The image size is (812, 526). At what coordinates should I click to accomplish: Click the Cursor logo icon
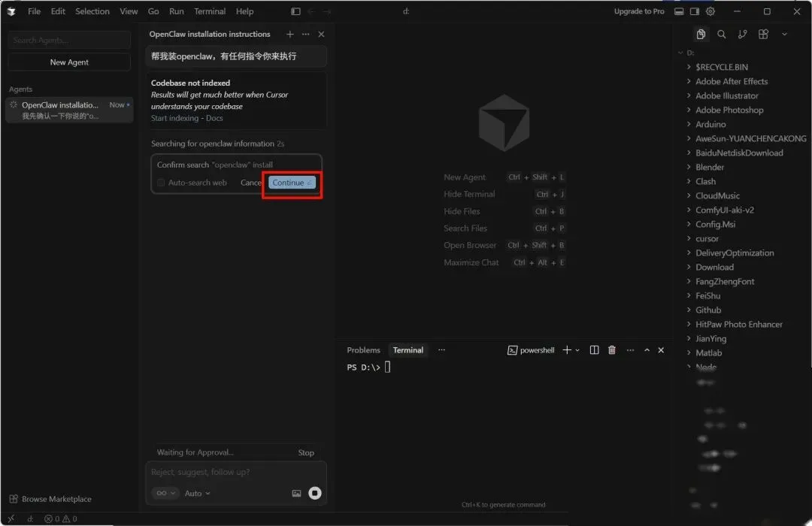(x=11, y=11)
